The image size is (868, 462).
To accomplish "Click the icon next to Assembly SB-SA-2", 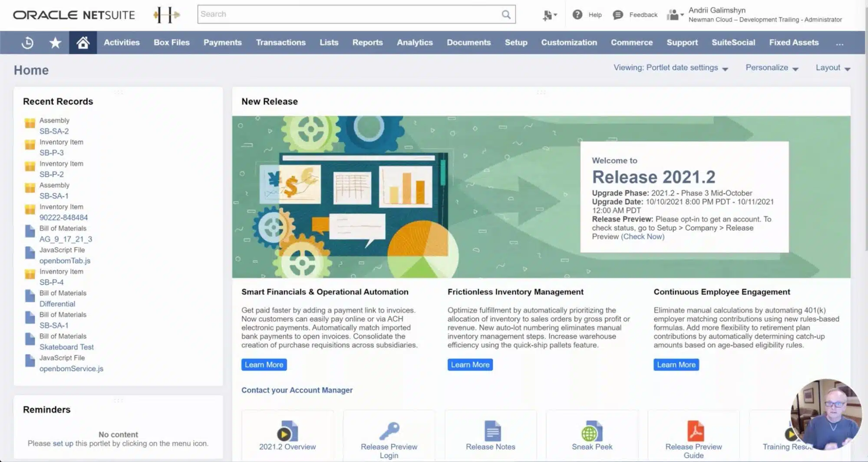I will [30, 123].
